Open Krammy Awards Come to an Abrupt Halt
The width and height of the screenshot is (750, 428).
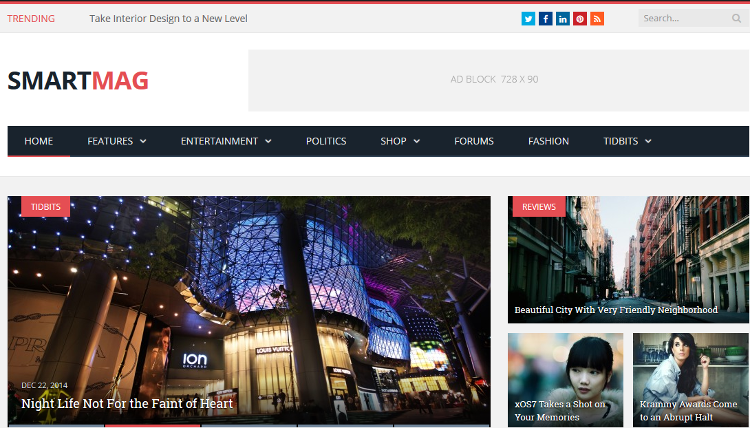pos(689,410)
